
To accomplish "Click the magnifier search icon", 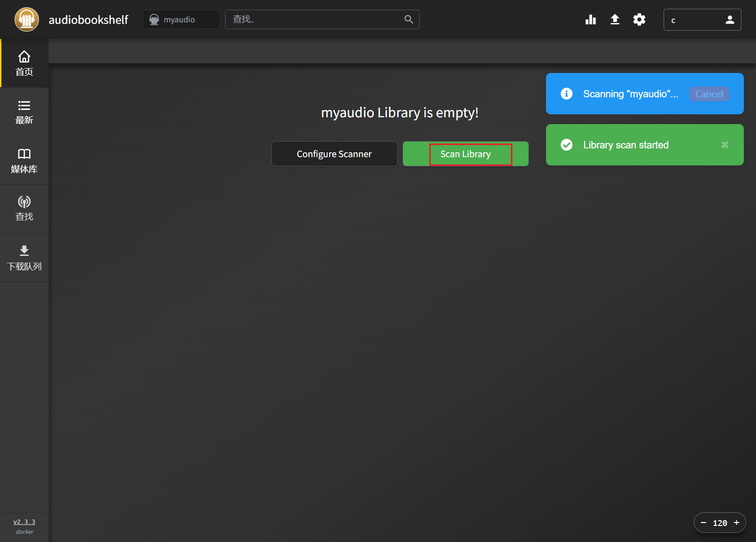I will point(409,19).
